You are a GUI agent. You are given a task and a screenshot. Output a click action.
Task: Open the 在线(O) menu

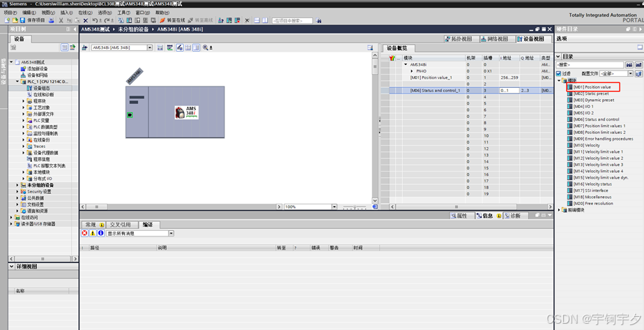[86, 13]
